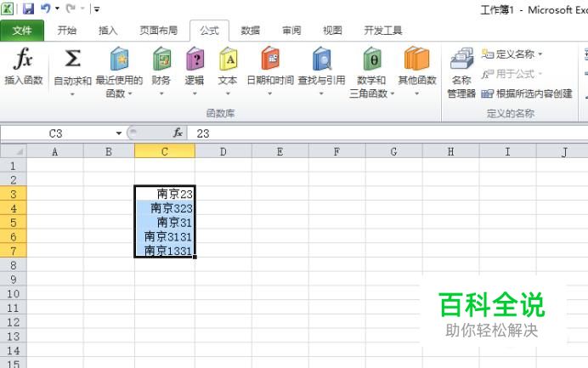Select cell containing 南京31
Image resolution: width=588 pixels, height=368 pixels.
point(165,222)
